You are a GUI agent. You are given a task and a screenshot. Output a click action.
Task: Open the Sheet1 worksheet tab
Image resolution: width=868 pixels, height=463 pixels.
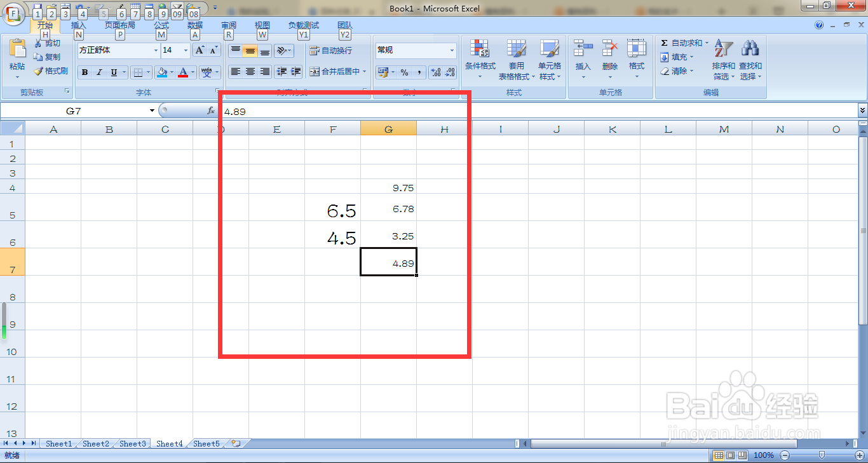click(x=58, y=444)
